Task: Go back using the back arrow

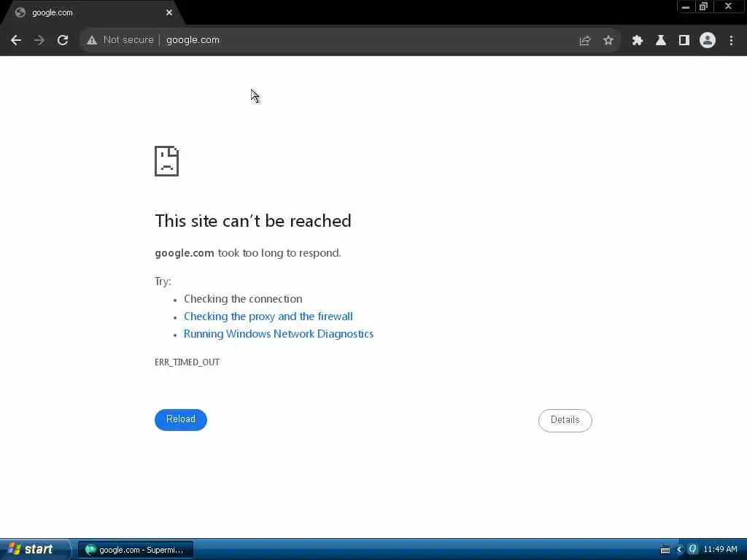Action: coord(16,40)
